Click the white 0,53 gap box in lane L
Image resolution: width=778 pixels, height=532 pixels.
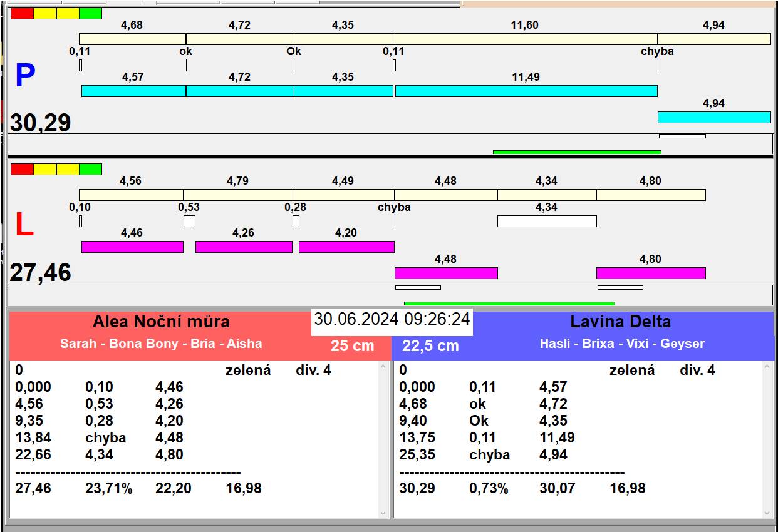pyautogui.click(x=189, y=221)
